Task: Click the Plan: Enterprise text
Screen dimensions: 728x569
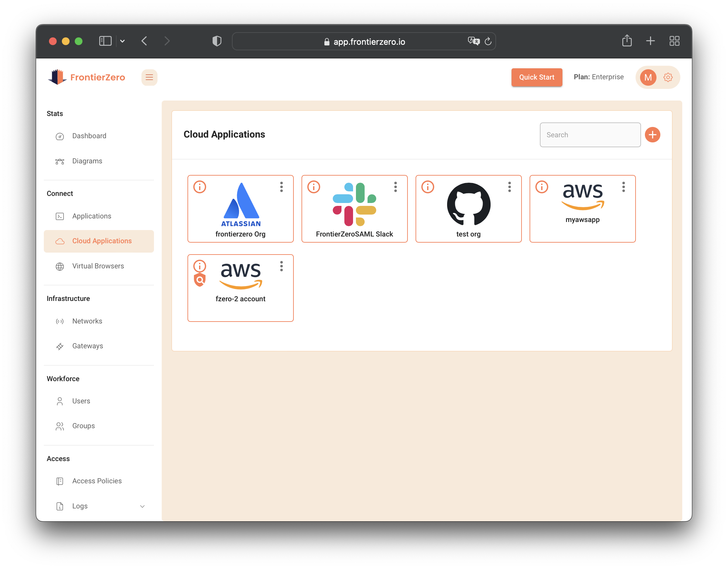Action: (599, 77)
